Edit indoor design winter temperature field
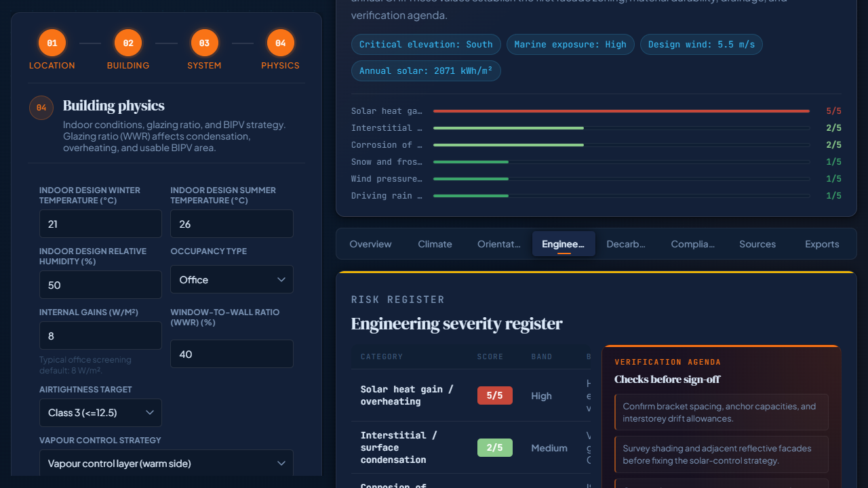 point(100,224)
